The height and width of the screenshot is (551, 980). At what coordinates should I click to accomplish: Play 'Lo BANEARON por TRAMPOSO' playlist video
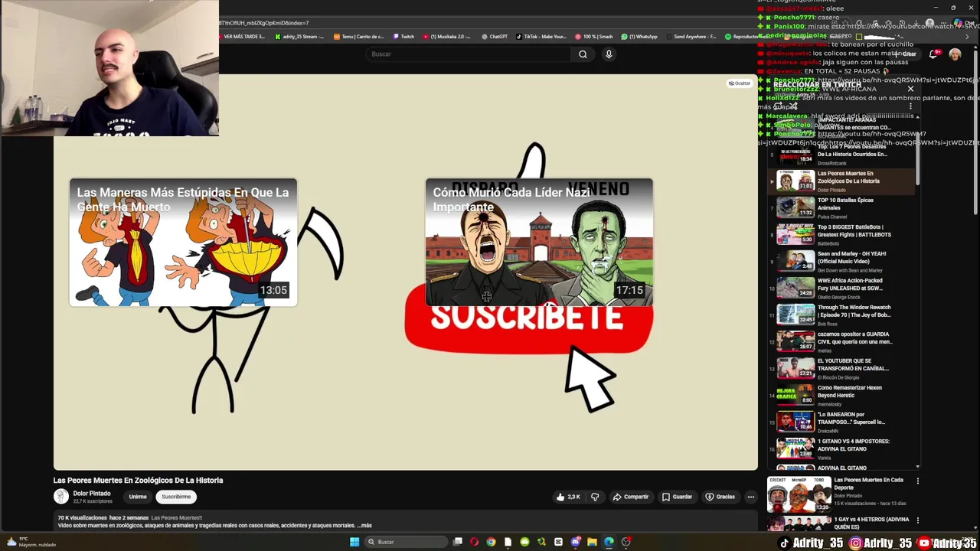pyautogui.click(x=842, y=422)
